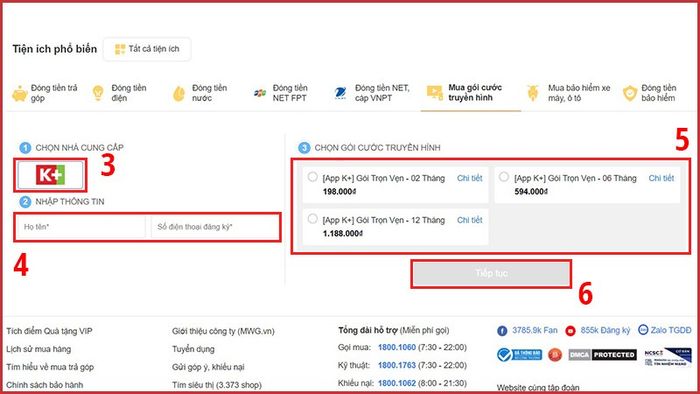The image size is (700, 394).
Task: Click the piggy bank installment payment icon
Action: point(20,93)
